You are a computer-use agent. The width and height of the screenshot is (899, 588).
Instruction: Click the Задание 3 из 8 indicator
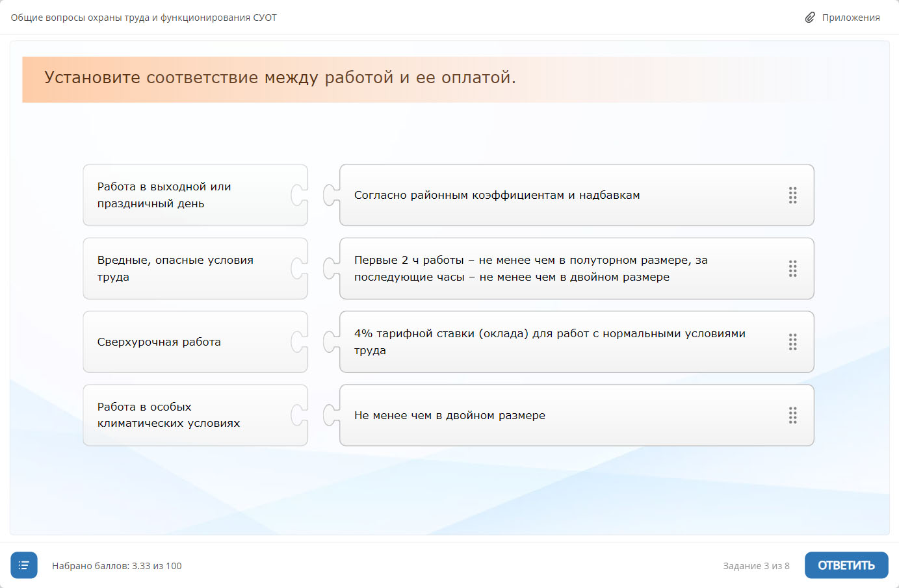(x=756, y=566)
